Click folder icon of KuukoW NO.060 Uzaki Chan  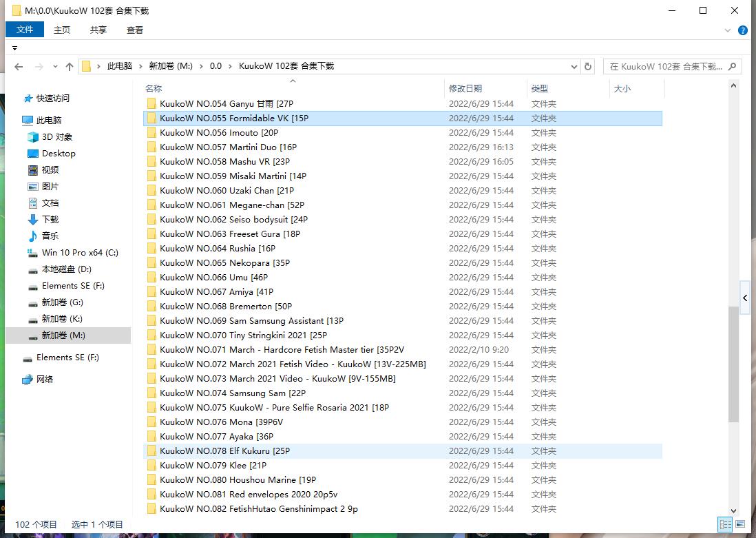pos(152,191)
